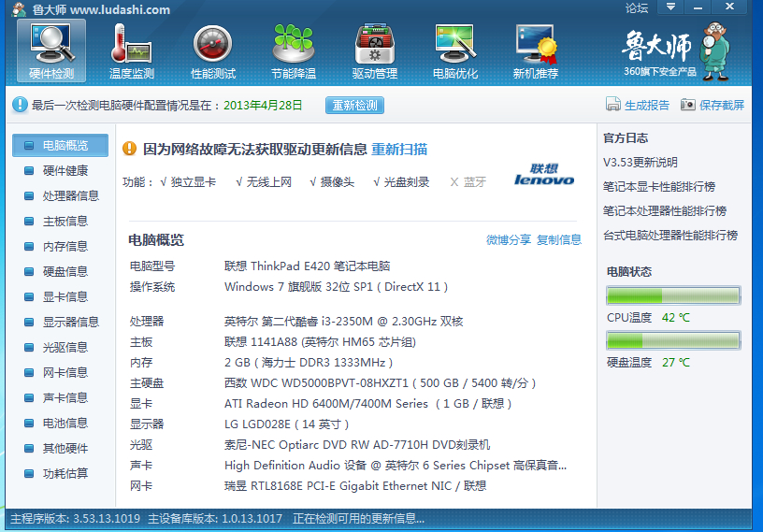Viewport: 763px width, 532px height.
Task: Select 处理器信息 in the sidebar
Action: tap(61, 195)
